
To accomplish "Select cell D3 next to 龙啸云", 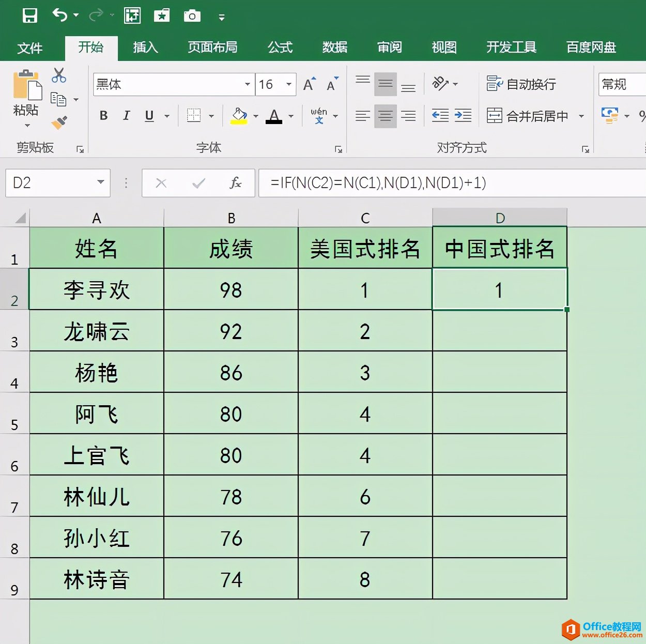I will 500,331.
